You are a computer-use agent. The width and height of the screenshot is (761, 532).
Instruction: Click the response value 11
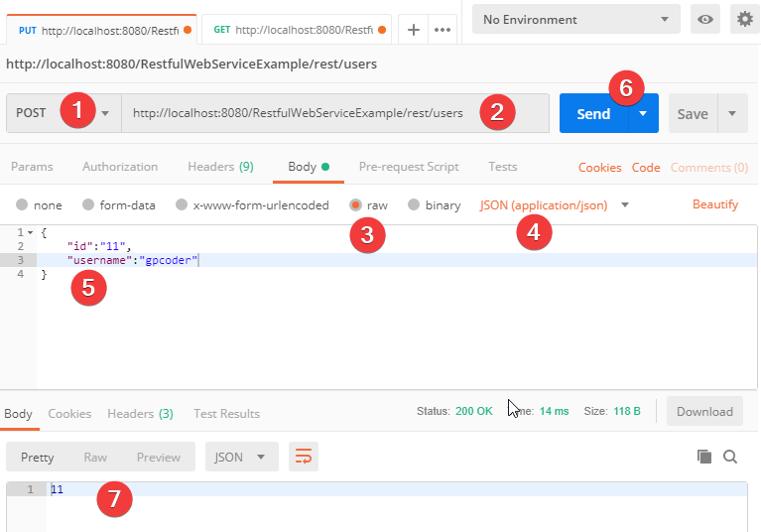(x=57, y=489)
